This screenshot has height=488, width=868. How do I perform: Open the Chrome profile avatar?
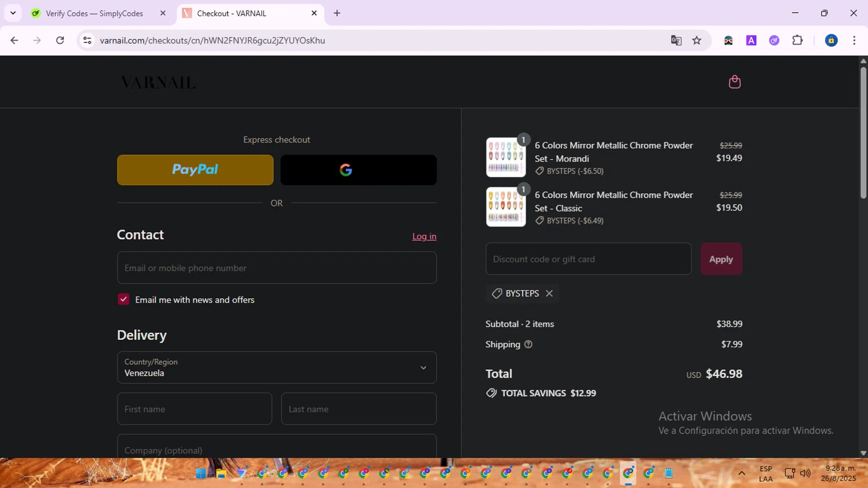point(831,41)
